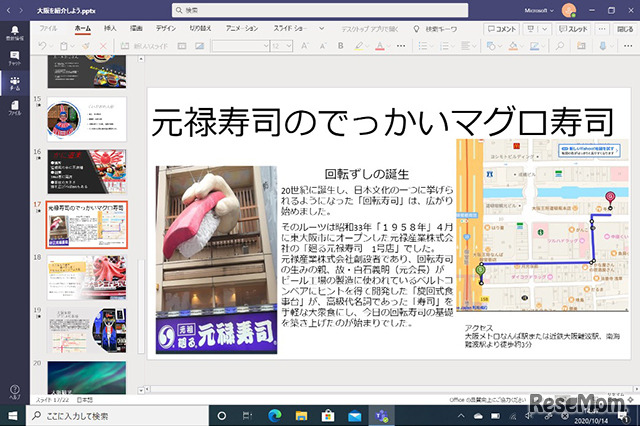The width and height of the screenshot is (640, 426).
Task: Open the Windows Start button
Action: coord(13,416)
